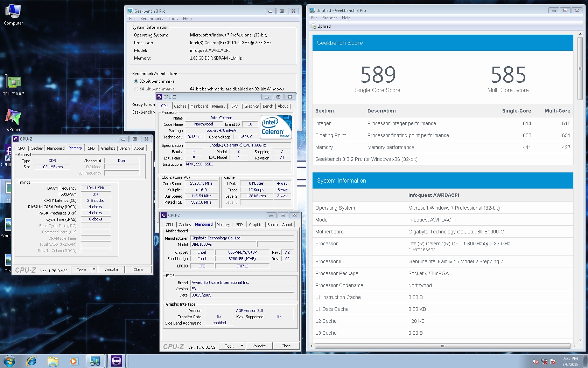Click the Motherboard Gigabyte 8IPE1000-G row
The image size is (588, 368).
(x=443, y=232)
